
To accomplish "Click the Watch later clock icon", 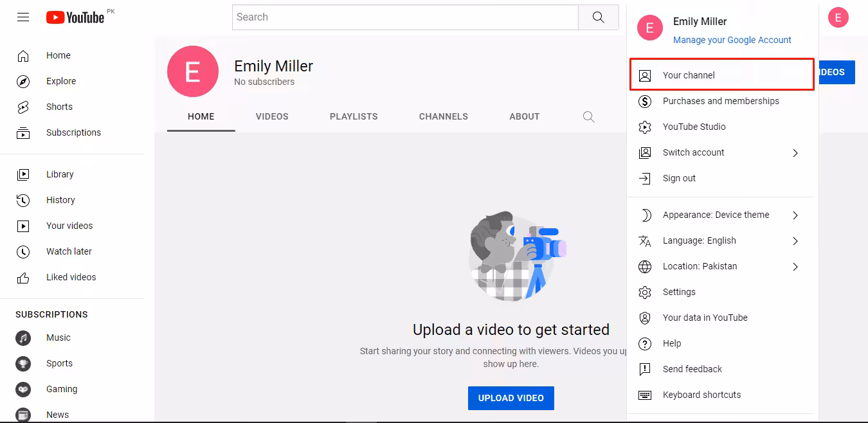I will 23,251.
